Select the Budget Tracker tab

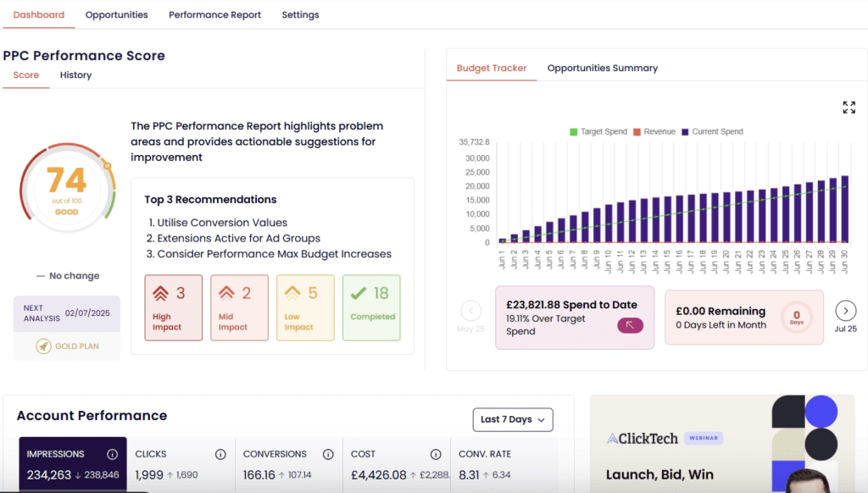point(492,68)
